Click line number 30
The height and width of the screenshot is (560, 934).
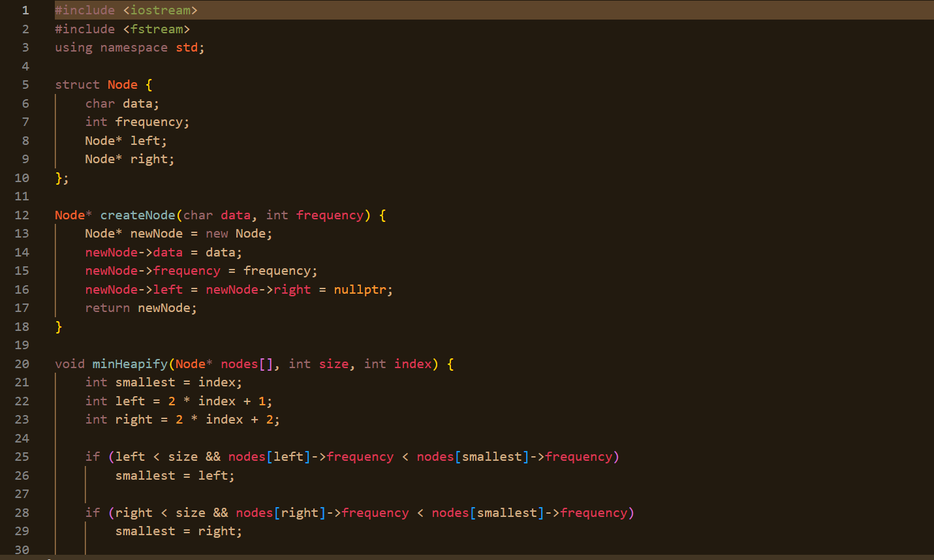tap(22, 550)
